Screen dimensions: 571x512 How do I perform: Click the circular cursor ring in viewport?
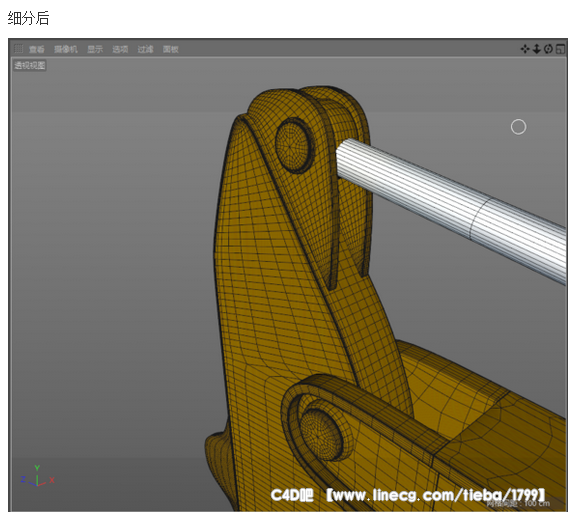[x=518, y=127]
